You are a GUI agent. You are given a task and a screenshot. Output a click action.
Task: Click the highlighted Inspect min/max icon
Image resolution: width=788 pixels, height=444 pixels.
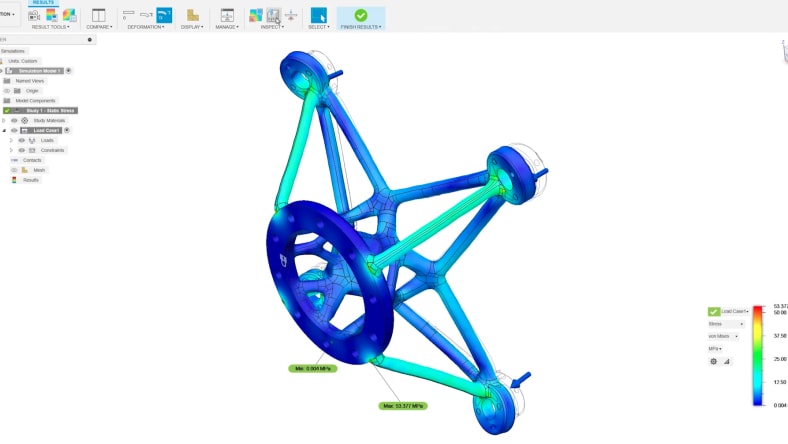pyautogui.click(x=273, y=16)
